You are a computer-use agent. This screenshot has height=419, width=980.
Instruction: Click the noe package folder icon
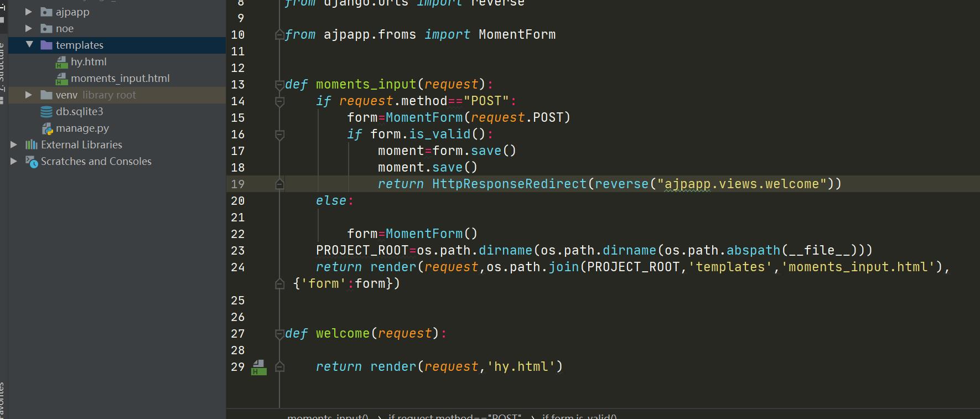(x=46, y=28)
